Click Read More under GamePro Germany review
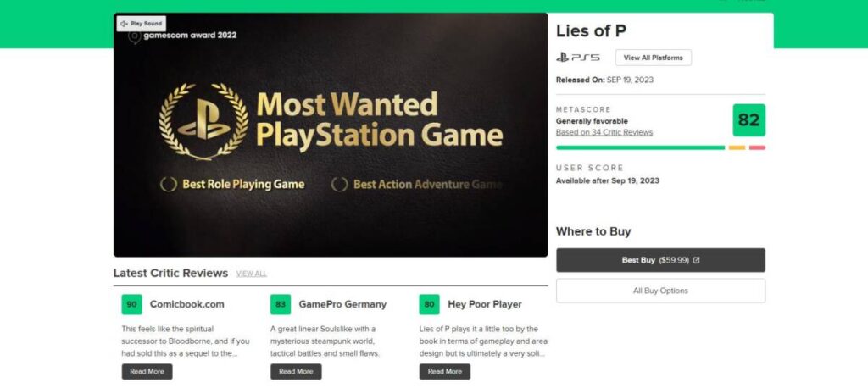This screenshot has width=868, height=388. pyautogui.click(x=296, y=371)
